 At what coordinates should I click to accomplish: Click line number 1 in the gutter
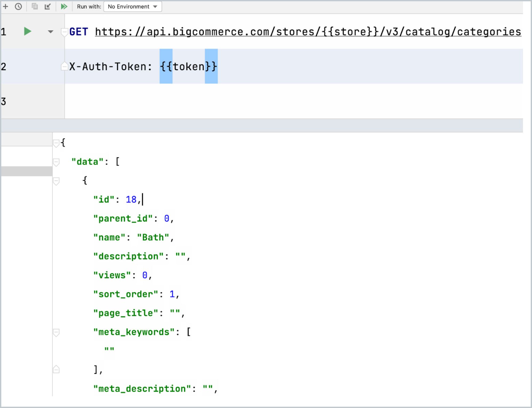tap(3, 32)
